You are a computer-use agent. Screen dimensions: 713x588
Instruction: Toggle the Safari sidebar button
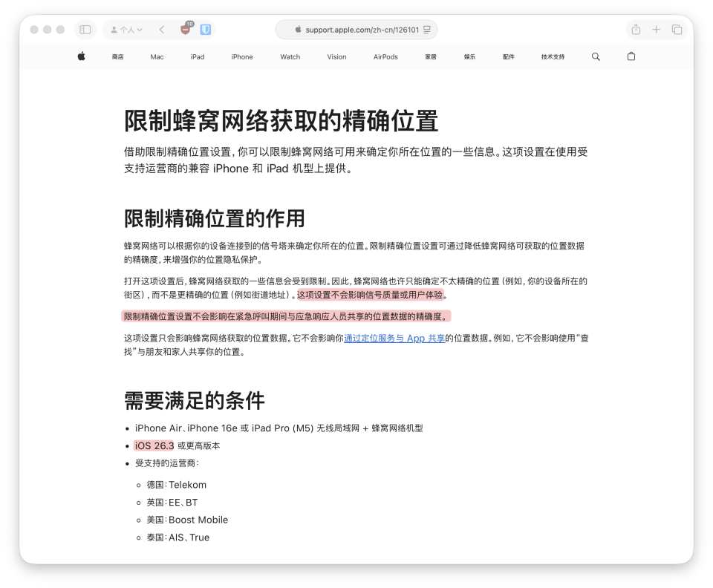(85, 30)
